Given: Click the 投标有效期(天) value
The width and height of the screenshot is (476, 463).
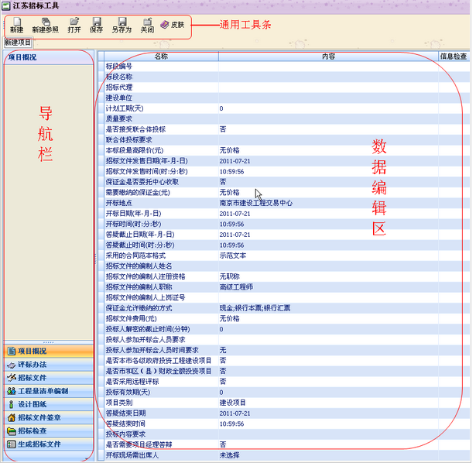Looking at the screenshot, I should (221, 393).
